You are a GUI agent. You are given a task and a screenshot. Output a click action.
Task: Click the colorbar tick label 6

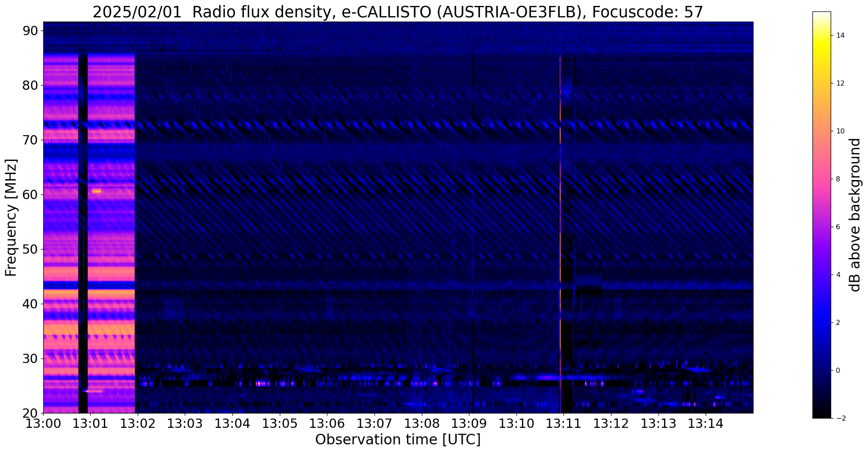click(837, 227)
